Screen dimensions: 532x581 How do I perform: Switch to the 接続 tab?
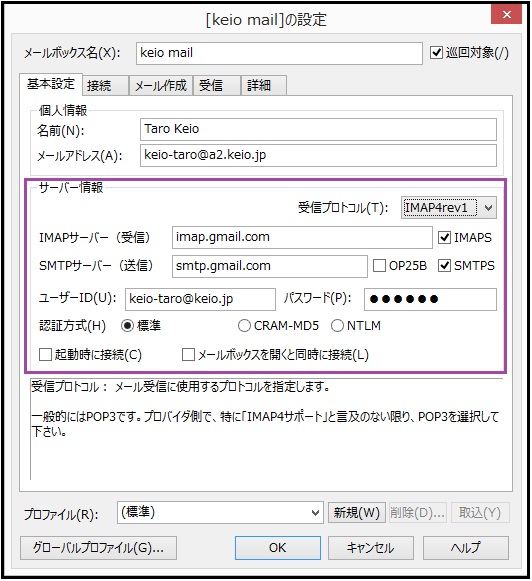pos(105,86)
